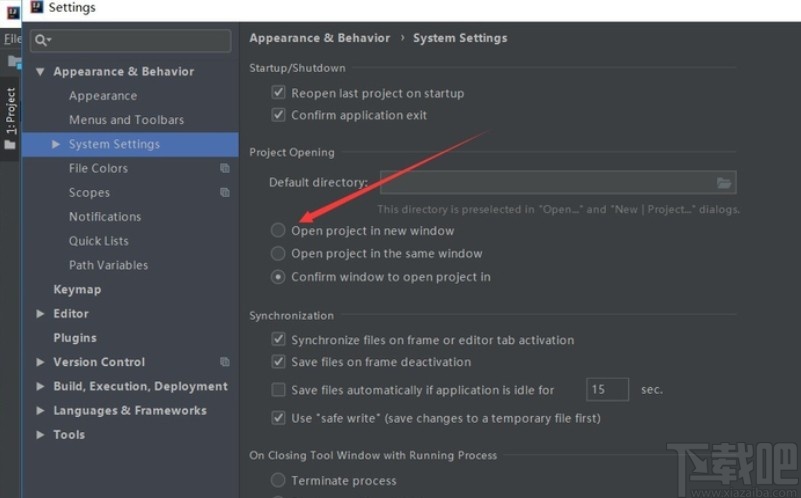
Task: Disable Reopen last project on startup
Action: pyautogui.click(x=279, y=93)
